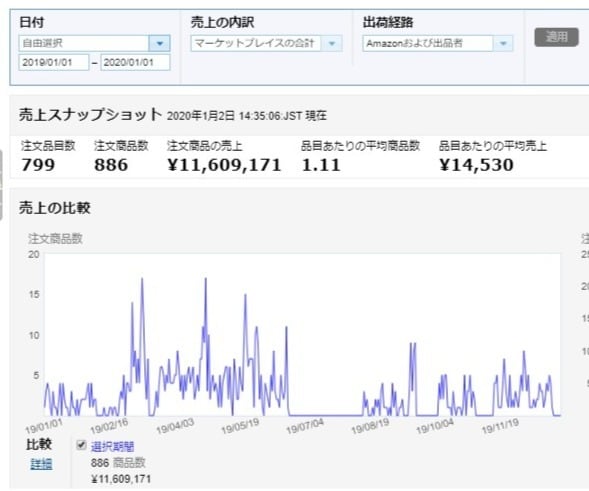Open the 選択期間 link
This screenshot has height=491, width=589.
112,447
